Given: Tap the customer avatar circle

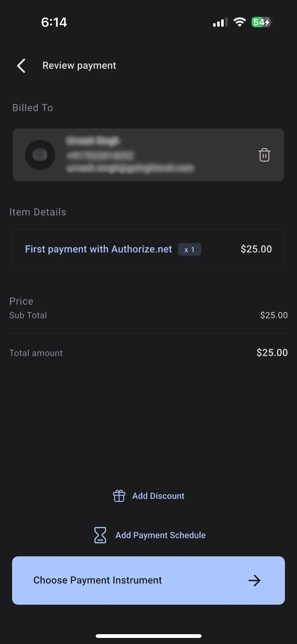Looking at the screenshot, I should [40, 155].
